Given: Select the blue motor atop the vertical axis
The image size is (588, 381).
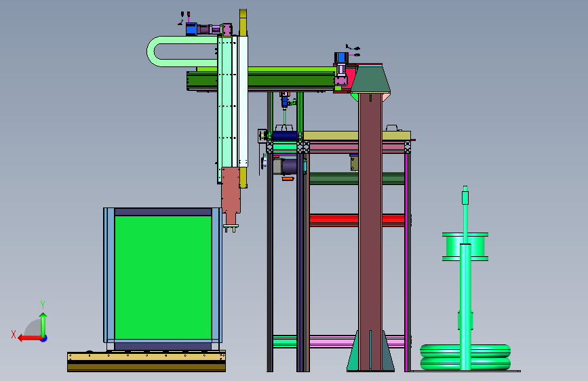Looking at the screenshot, I should pyautogui.click(x=191, y=29).
